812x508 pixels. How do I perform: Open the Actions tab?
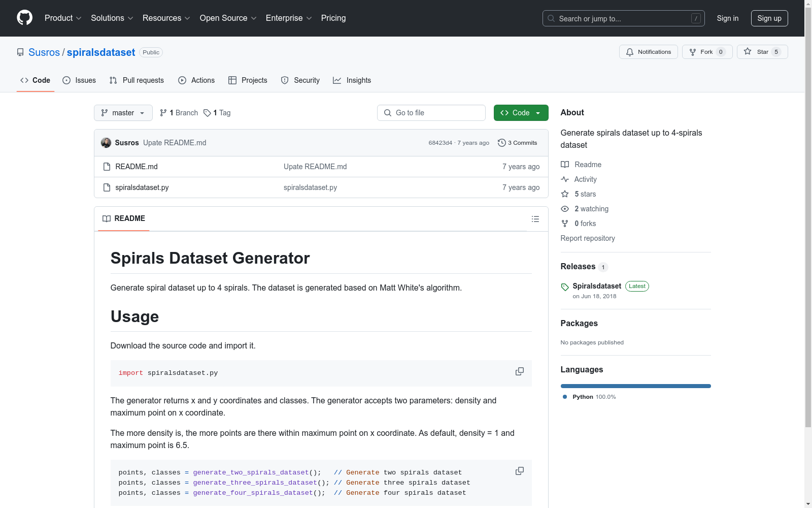coord(196,80)
